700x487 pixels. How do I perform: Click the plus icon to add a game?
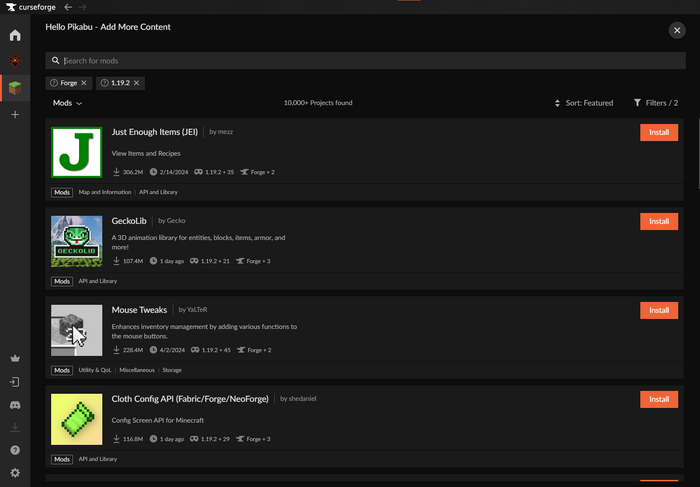tap(15, 115)
